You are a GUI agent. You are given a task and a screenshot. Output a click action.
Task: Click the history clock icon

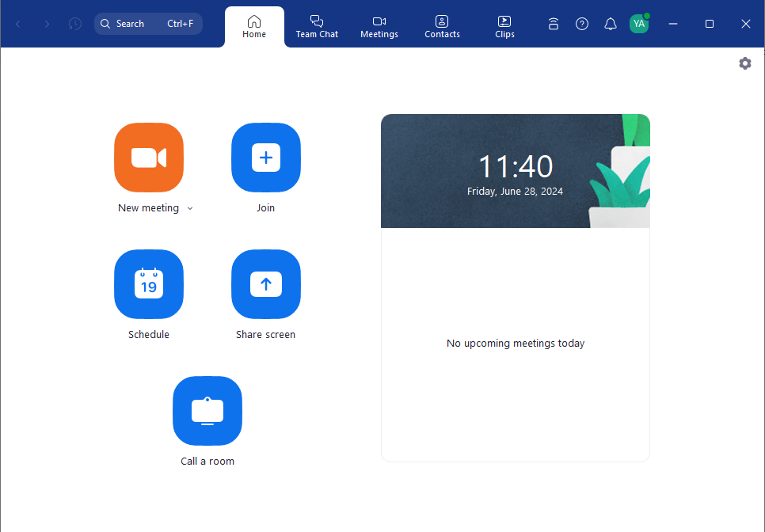75,24
